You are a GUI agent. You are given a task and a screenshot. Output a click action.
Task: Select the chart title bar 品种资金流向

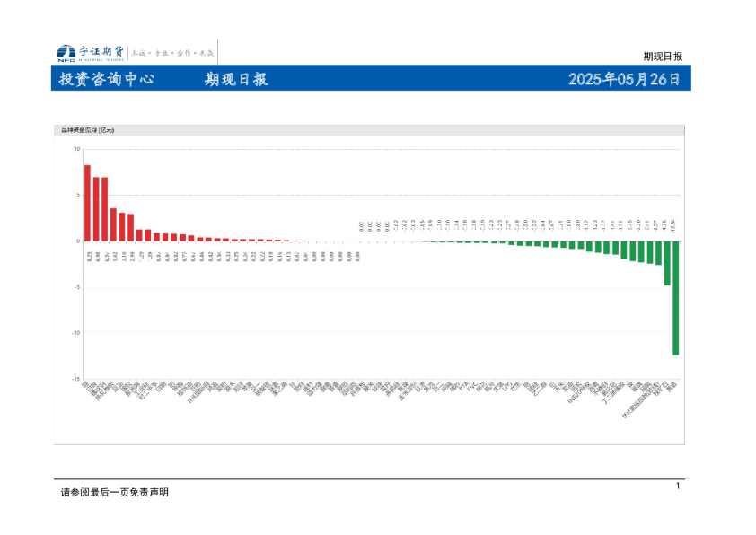click(x=369, y=130)
